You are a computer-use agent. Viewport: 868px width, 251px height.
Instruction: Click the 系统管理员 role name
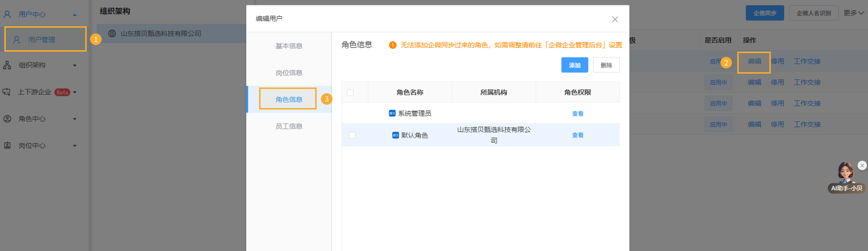[x=415, y=113]
